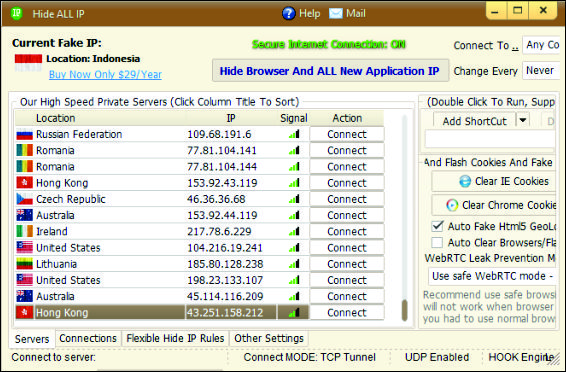
Task: Open the Use safe WebRTC mode dropdown
Action: coord(492,276)
